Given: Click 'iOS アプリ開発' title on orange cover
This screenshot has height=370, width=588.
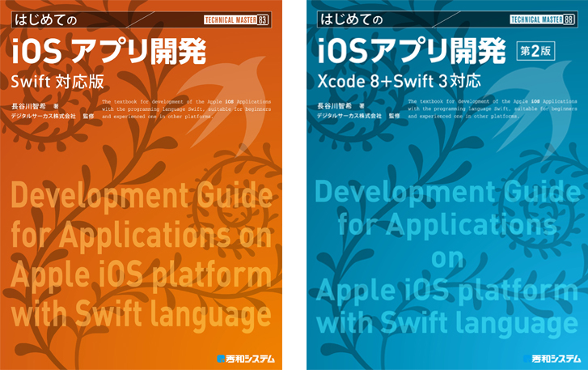Looking at the screenshot, I should click(x=108, y=51).
